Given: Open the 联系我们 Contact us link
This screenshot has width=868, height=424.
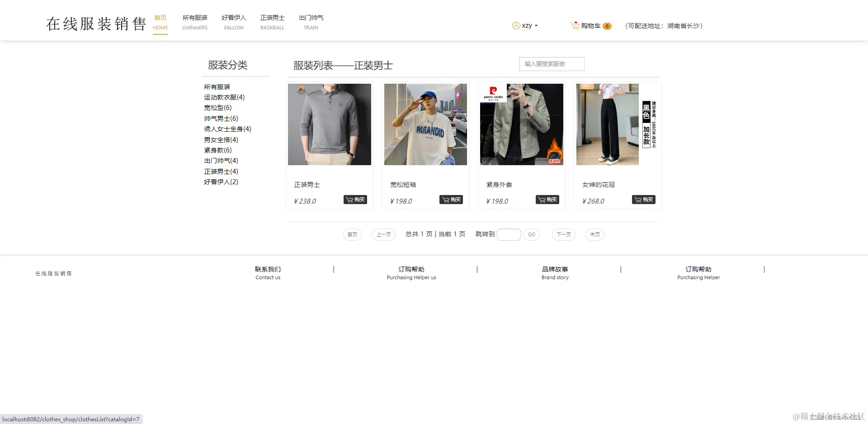Looking at the screenshot, I should click(268, 273).
